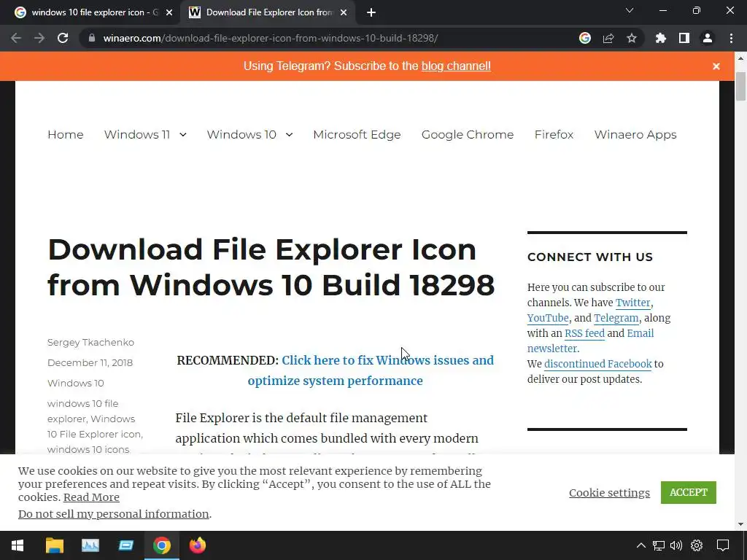This screenshot has height=560, width=747.
Task: Open the Telegram sidebar link
Action: click(x=616, y=318)
